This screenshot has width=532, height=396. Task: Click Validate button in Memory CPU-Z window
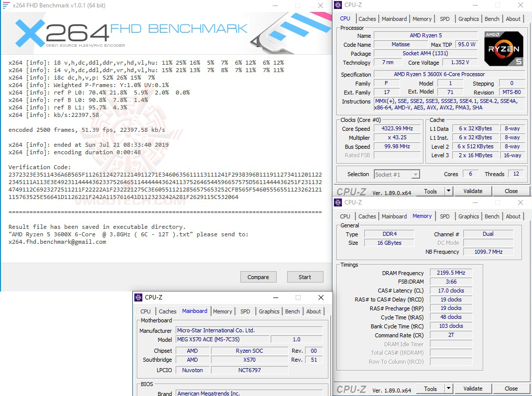473,389
